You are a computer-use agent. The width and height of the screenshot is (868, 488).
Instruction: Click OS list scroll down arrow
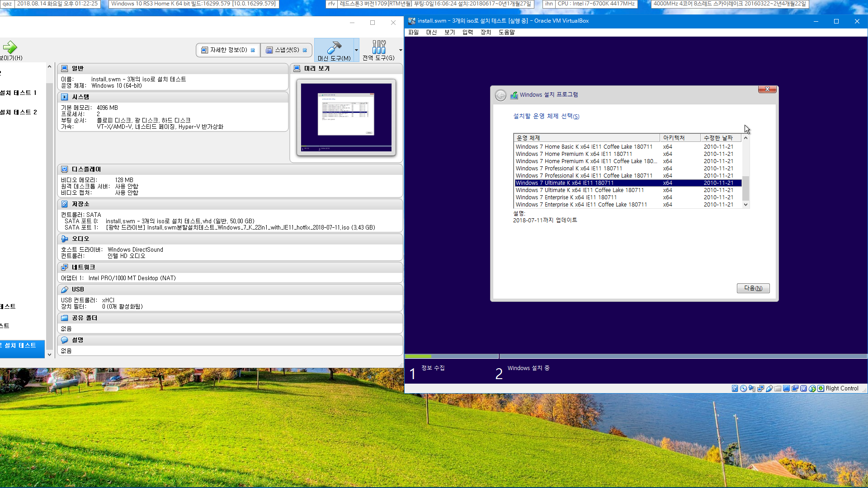click(x=746, y=205)
